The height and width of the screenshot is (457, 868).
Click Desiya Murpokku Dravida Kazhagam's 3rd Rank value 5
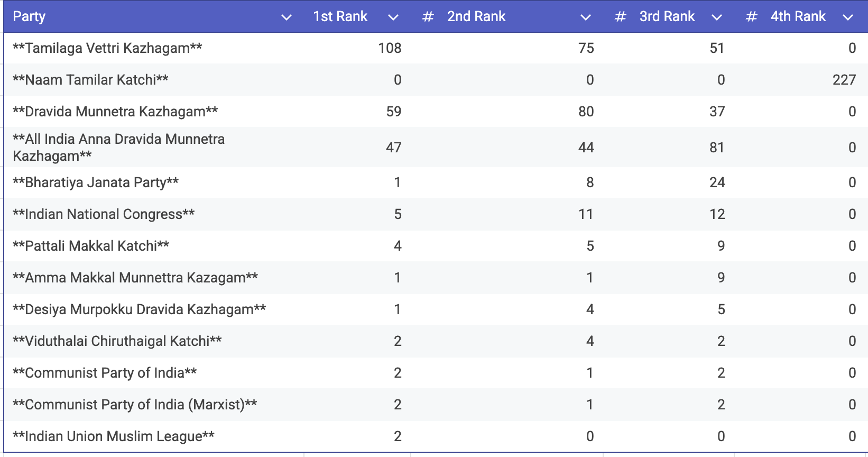pos(722,309)
